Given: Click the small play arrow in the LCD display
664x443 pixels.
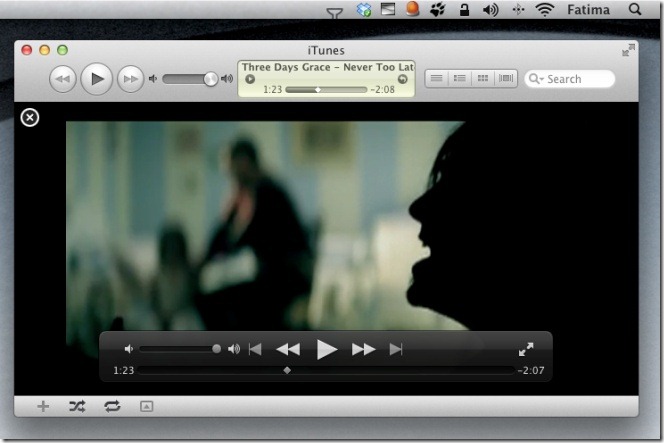Looking at the screenshot, I should click(250, 79).
